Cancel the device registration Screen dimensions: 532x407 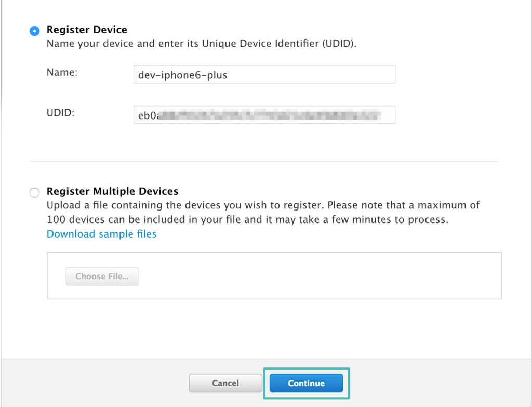[x=225, y=383]
